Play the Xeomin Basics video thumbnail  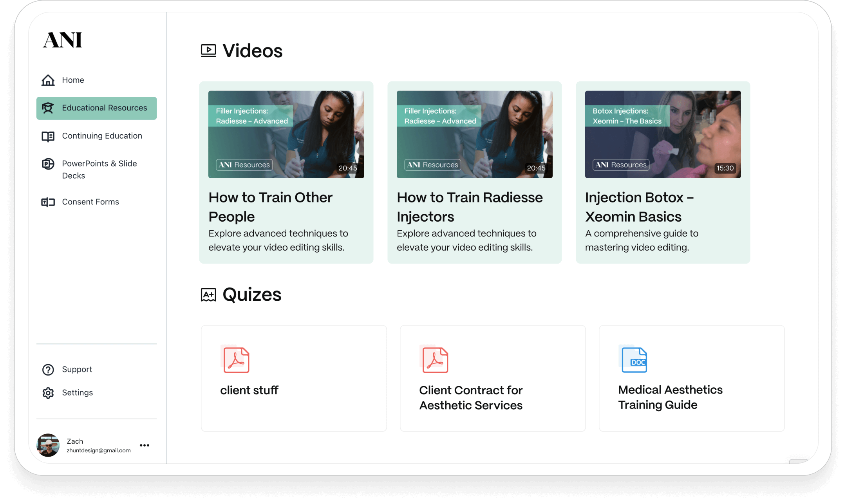point(663,134)
